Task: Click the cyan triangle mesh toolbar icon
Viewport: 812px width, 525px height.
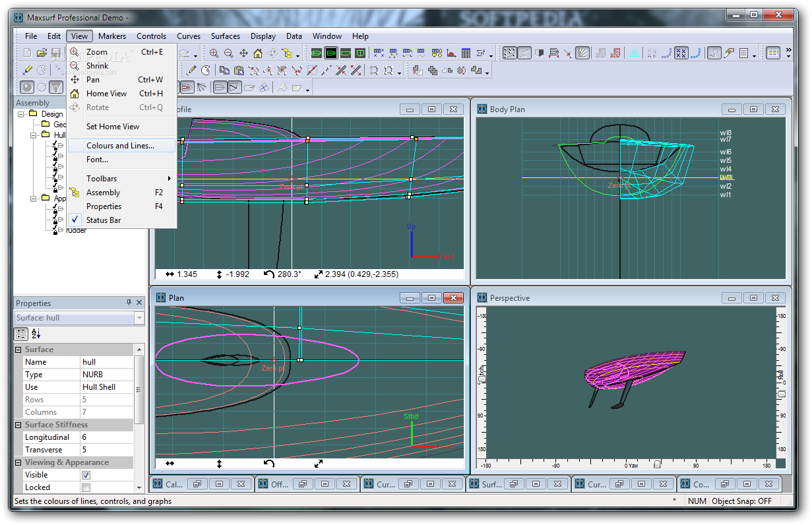Action: [634, 53]
